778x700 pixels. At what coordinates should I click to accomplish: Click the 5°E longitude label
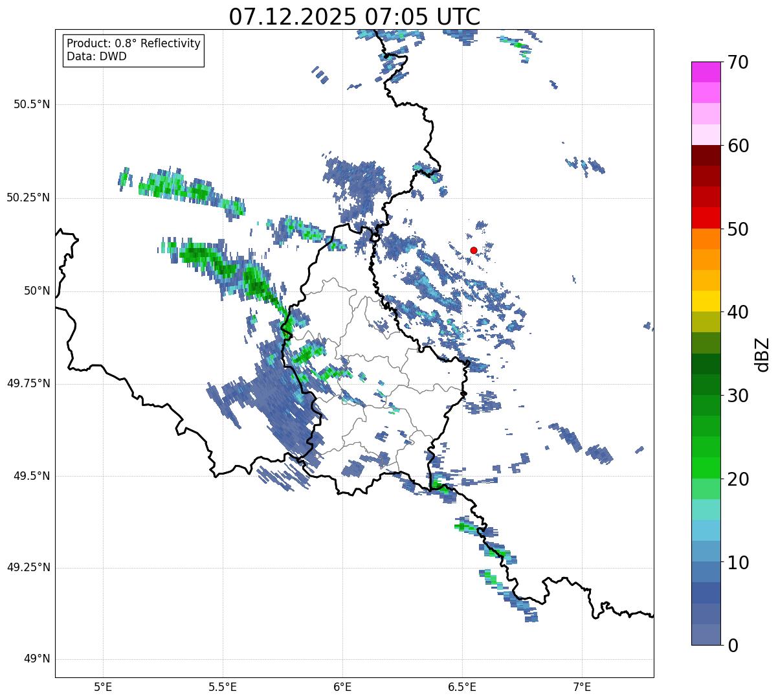pyautogui.click(x=103, y=687)
